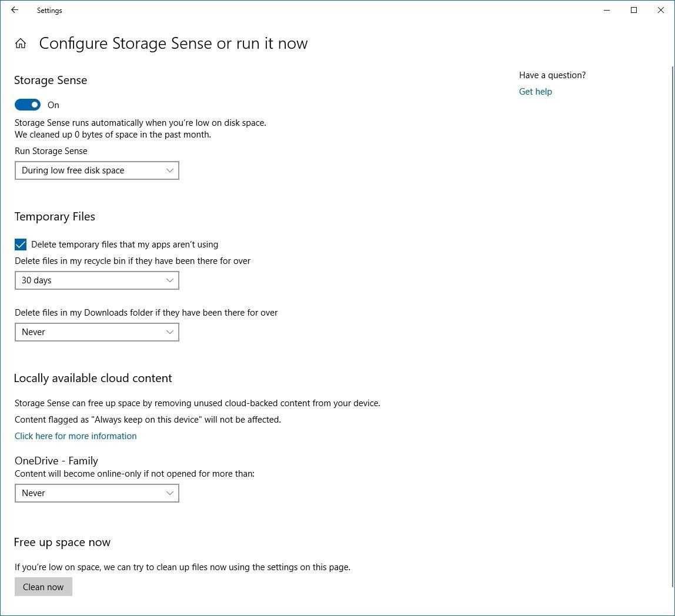Click the Home icon beside page title
Screen dimensions: 675x616
(21, 43)
